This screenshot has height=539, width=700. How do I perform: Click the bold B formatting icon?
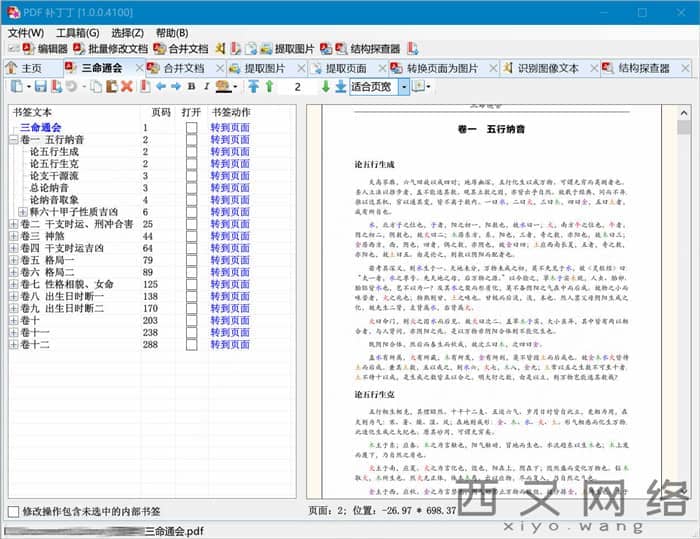click(x=192, y=87)
